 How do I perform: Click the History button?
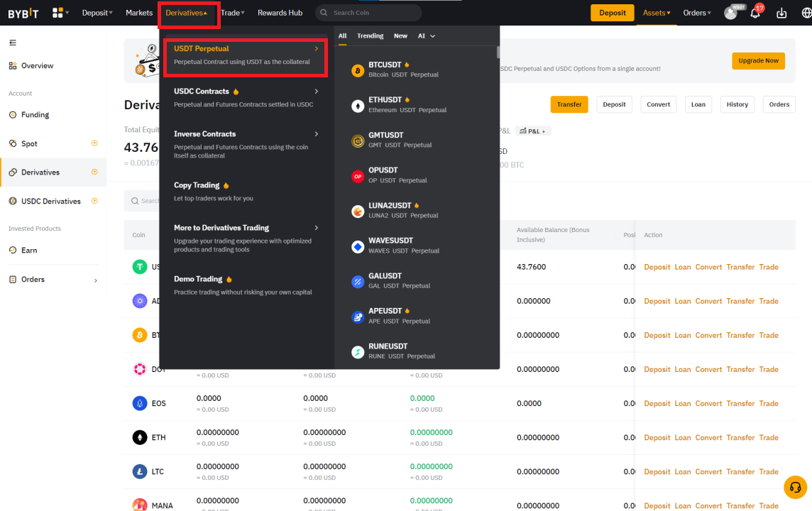click(737, 104)
